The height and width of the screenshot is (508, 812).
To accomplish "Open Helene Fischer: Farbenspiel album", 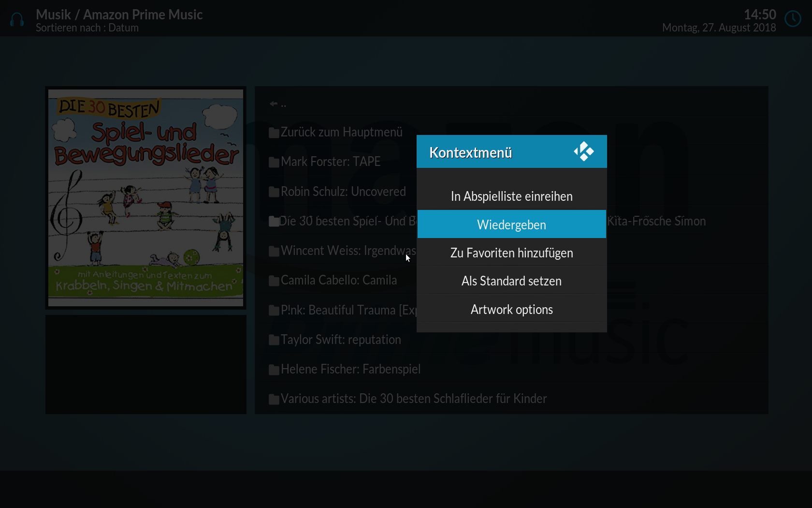I will [x=350, y=369].
